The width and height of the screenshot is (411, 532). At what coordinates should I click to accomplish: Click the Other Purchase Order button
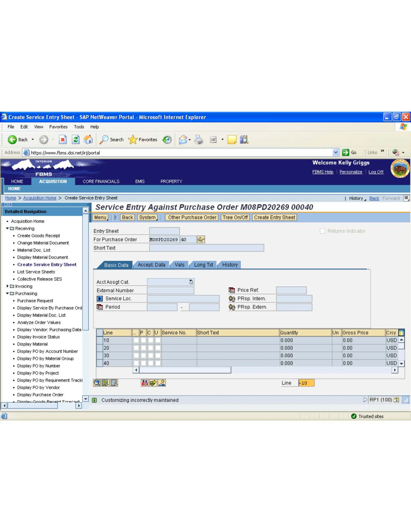(192, 217)
